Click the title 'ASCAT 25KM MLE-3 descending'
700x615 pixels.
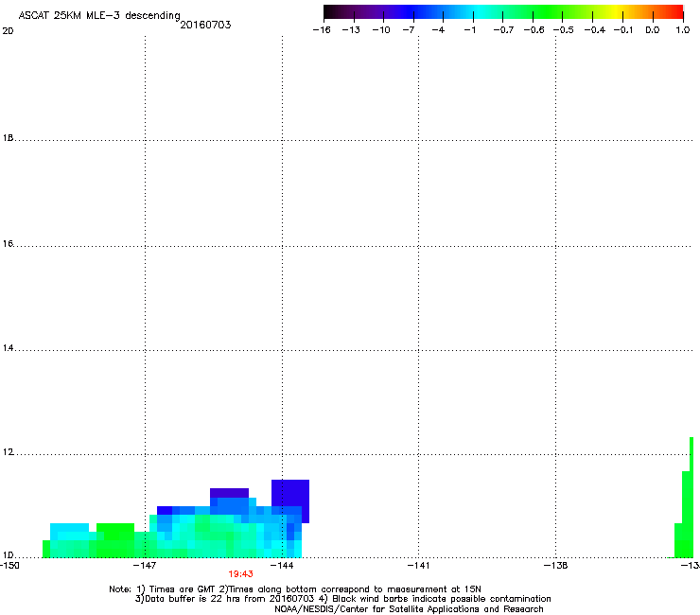99,15
